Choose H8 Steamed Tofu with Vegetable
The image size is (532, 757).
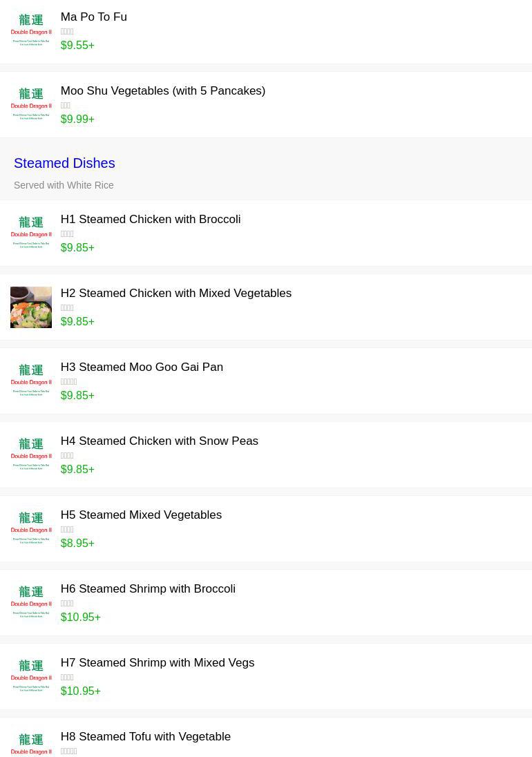click(145, 737)
